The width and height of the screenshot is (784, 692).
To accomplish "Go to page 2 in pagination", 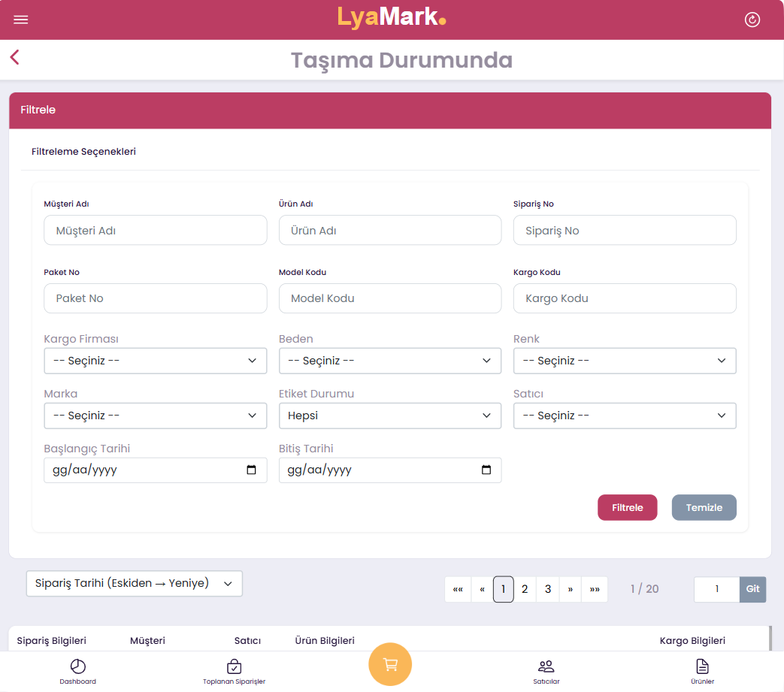I will tap(525, 590).
